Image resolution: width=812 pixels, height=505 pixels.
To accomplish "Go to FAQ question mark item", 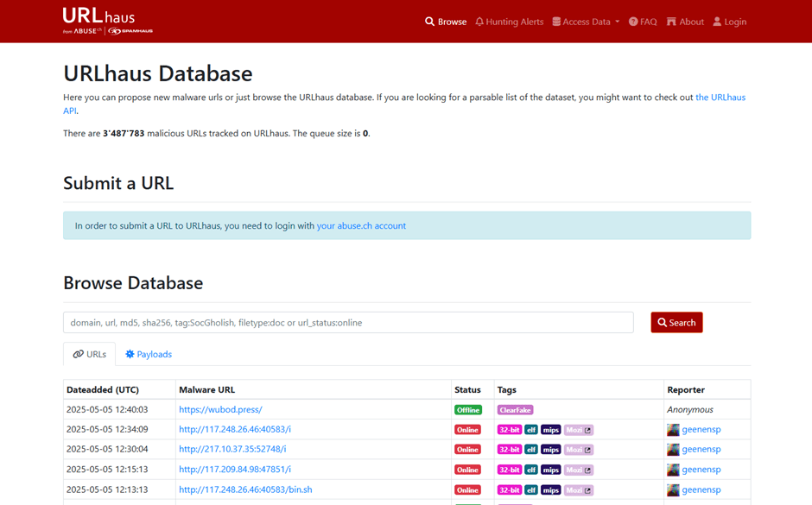I will pos(643,22).
